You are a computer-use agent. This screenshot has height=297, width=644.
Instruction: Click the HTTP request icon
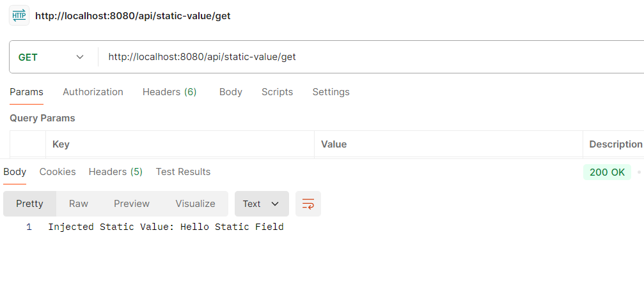(x=19, y=15)
